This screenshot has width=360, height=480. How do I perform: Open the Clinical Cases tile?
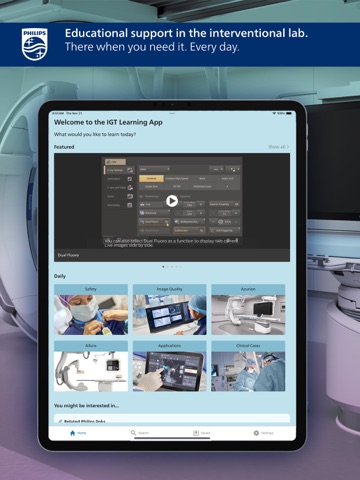point(248,366)
